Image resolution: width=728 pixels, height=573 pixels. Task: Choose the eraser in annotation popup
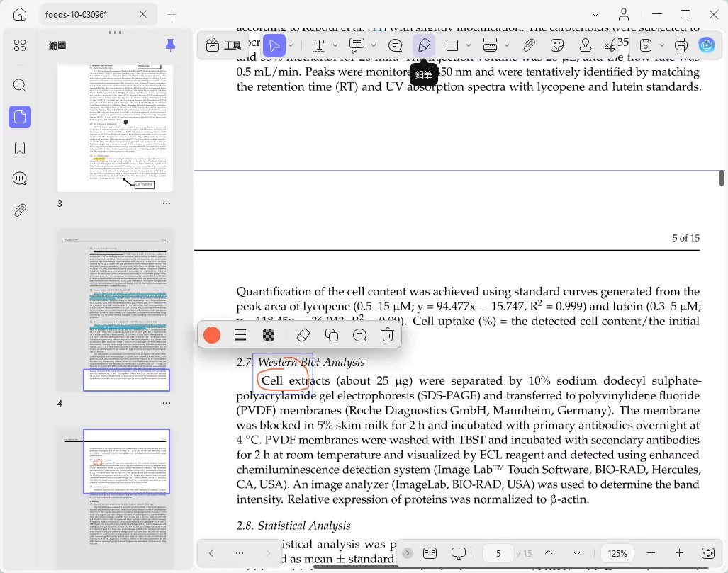(x=303, y=335)
